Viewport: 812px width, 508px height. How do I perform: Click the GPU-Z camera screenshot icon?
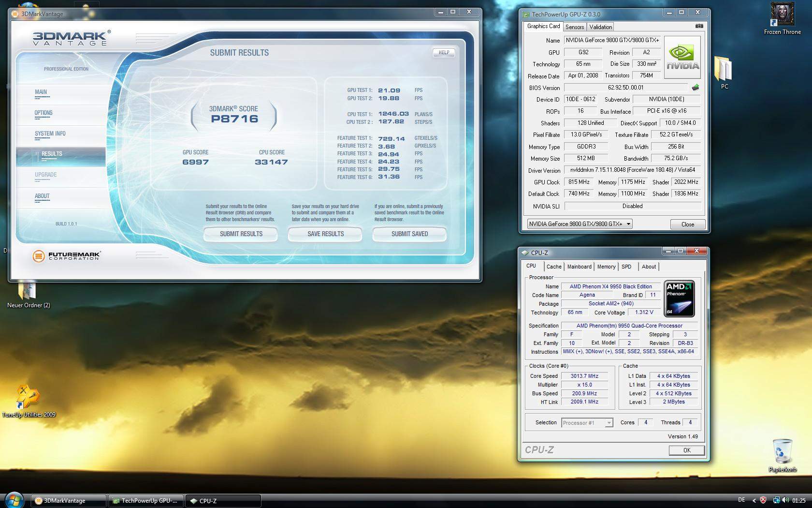[x=699, y=26]
